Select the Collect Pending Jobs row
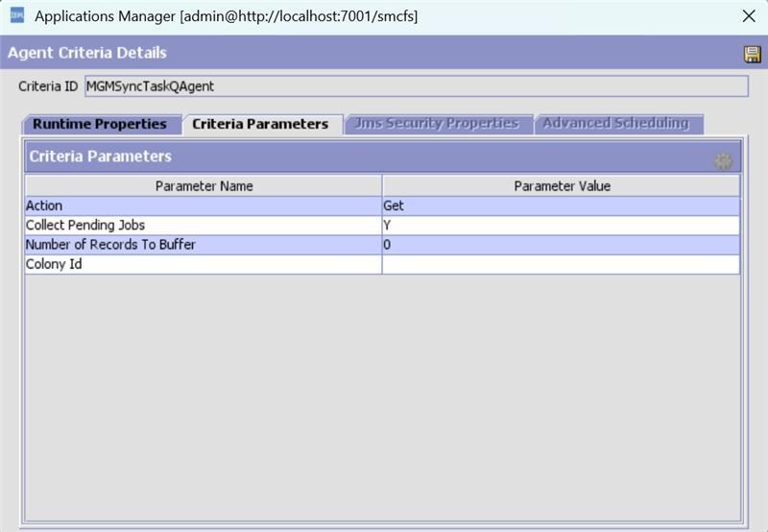This screenshot has height=532, width=768. point(204,225)
